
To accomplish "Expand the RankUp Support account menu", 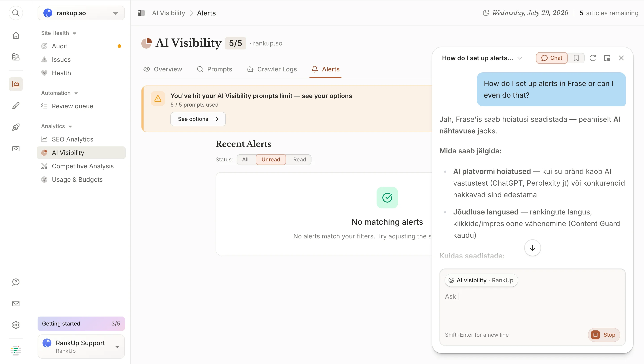I will click(x=81, y=347).
